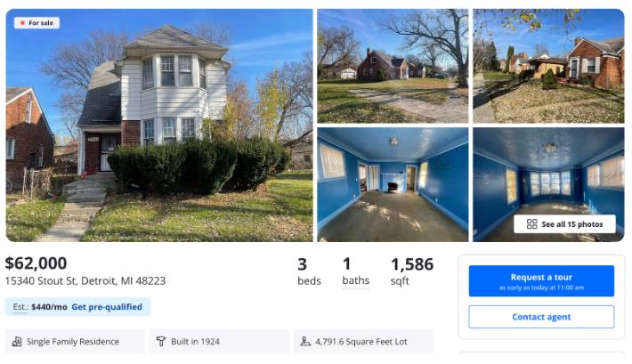This screenshot has width=632, height=364.
Task: Click the Built in 1924 tag
Action: [x=219, y=342]
